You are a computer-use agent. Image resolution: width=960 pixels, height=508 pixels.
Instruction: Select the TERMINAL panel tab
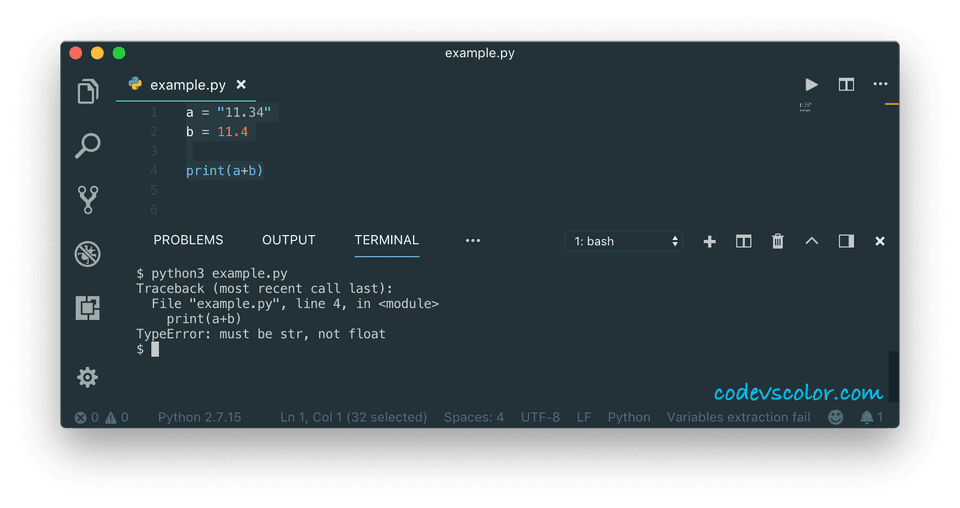click(386, 240)
